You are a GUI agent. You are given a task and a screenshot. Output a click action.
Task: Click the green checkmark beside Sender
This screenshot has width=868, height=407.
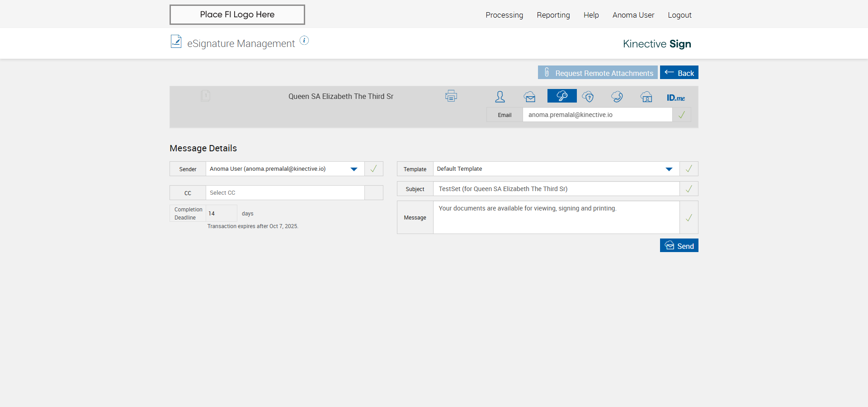tap(374, 169)
